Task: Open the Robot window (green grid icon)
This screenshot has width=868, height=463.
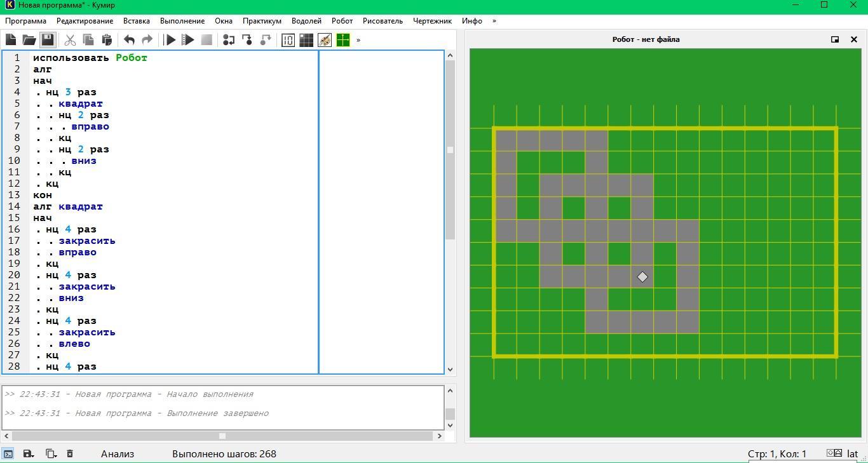Action: click(x=343, y=40)
